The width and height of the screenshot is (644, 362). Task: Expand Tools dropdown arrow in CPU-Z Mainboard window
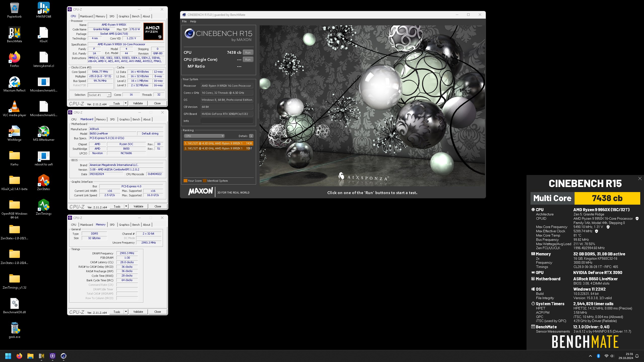pos(126,206)
